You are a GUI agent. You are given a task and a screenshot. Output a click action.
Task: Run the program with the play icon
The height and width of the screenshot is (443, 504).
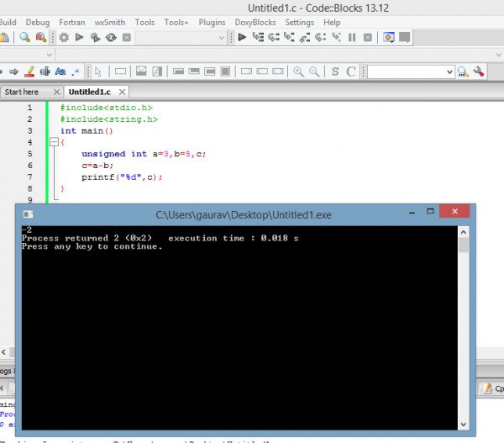click(80, 37)
